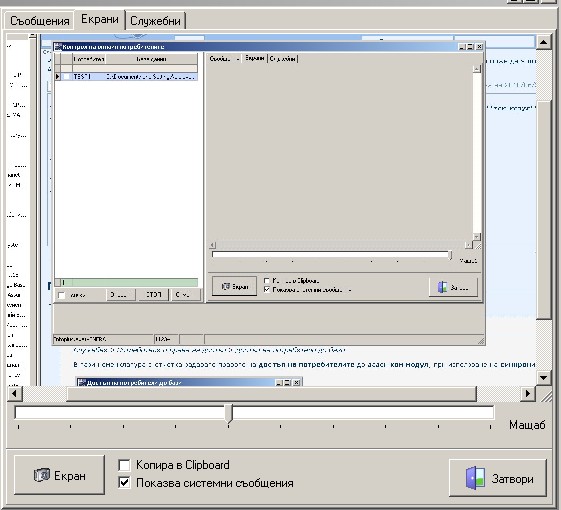This screenshot has height=510, width=561.
Task: Click the horizontal scrollbar left arrow
Action: pos(15,394)
